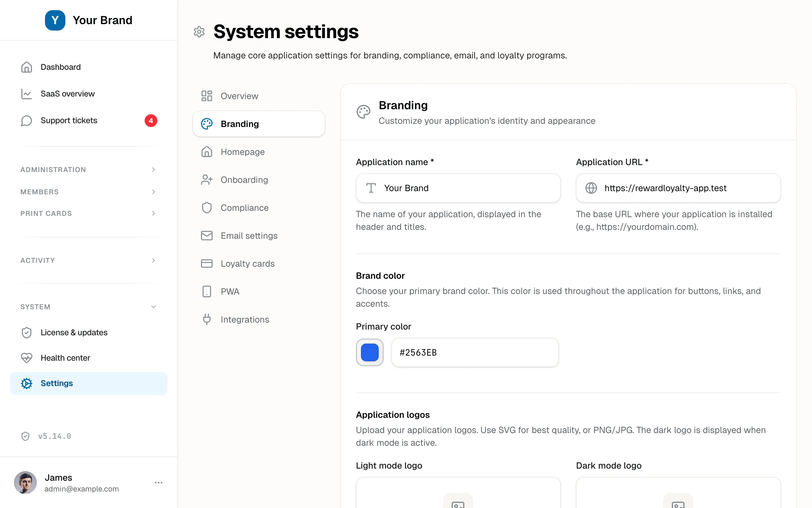The height and width of the screenshot is (508, 812).
Task: Click the Support tickets chat bubble icon
Action: tap(27, 121)
